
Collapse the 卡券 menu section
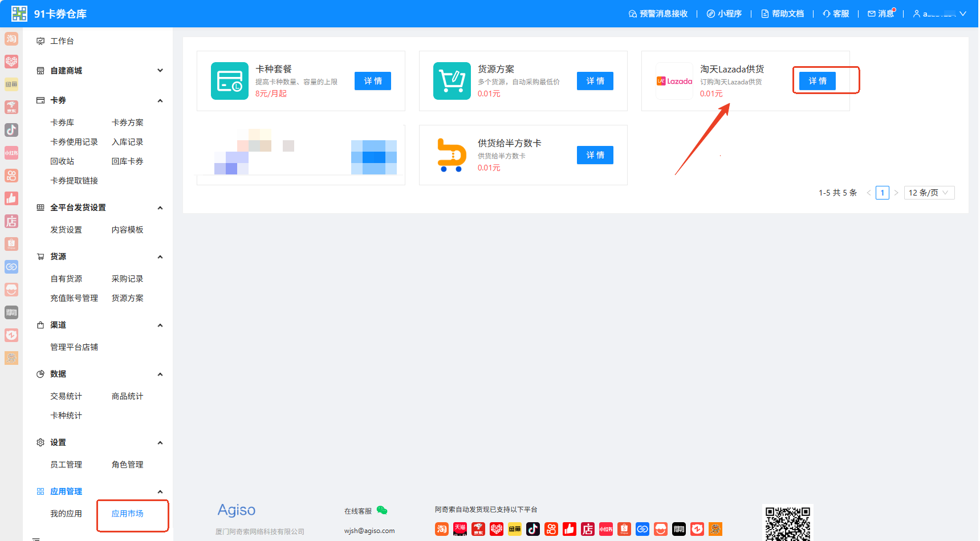[160, 100]
